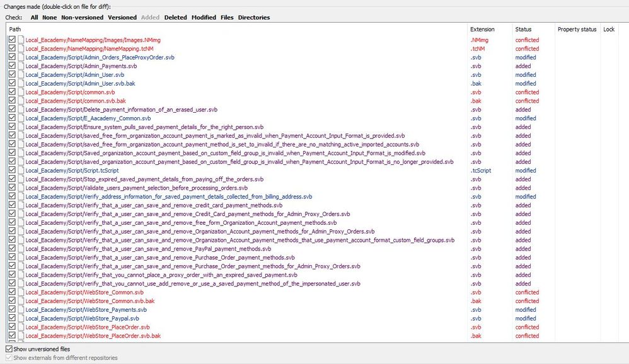Sort list by Extension column header
629x364 pixels.
(482, 30)
